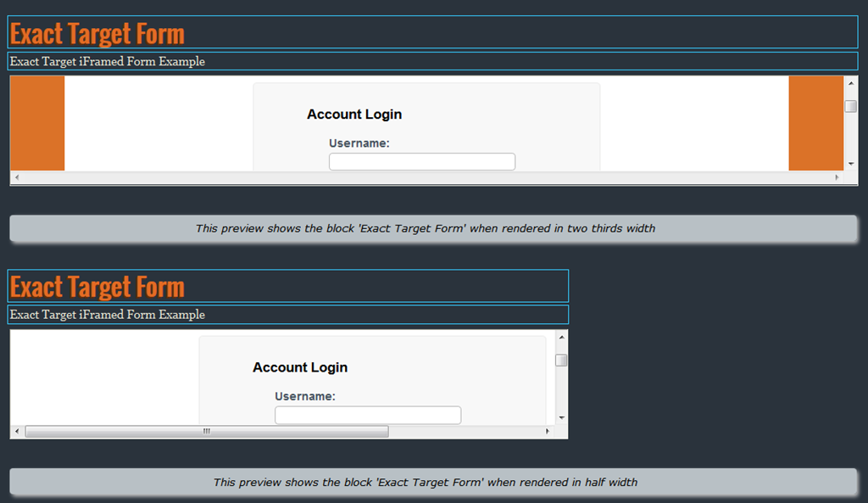Click scroll-up arrow in two-thirds width iframe

point(851,83)
